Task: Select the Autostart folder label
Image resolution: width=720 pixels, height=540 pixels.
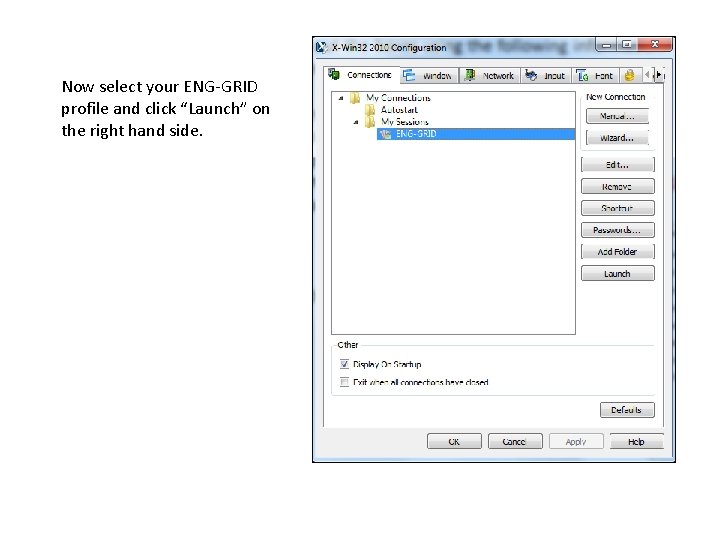Action: pyautogui.click(x=399, y=110)
